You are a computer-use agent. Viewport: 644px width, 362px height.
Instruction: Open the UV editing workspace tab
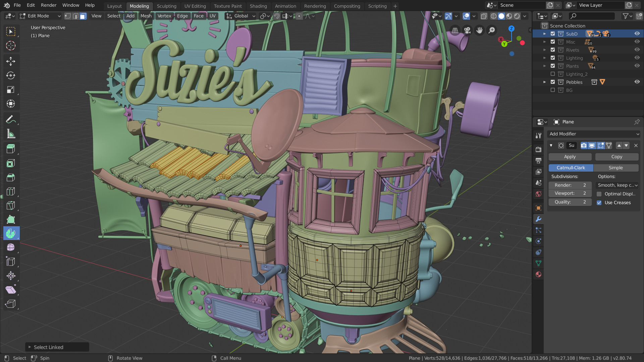(x=195, y=6)
